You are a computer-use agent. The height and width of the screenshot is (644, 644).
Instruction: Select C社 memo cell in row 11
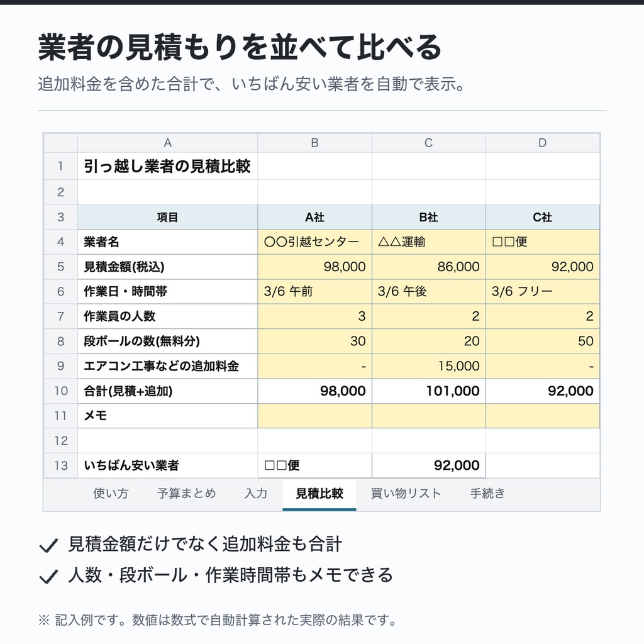pos(543,416)
